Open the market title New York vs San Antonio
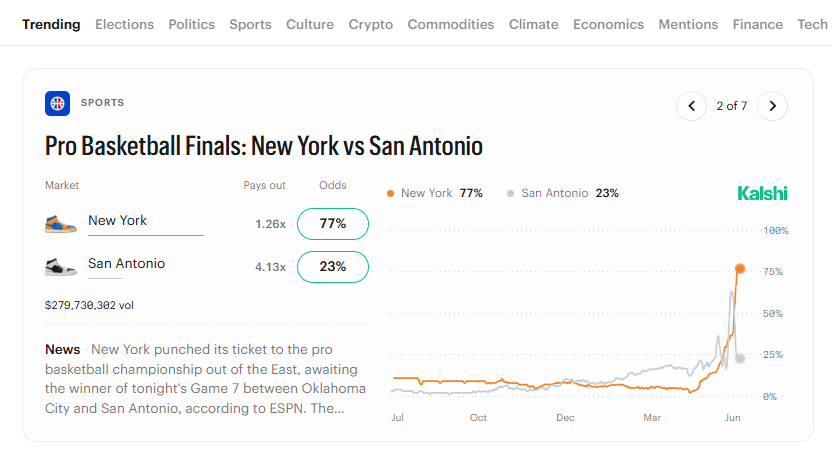The width and height of the screenshot is (832, 453). coord(264,146)
